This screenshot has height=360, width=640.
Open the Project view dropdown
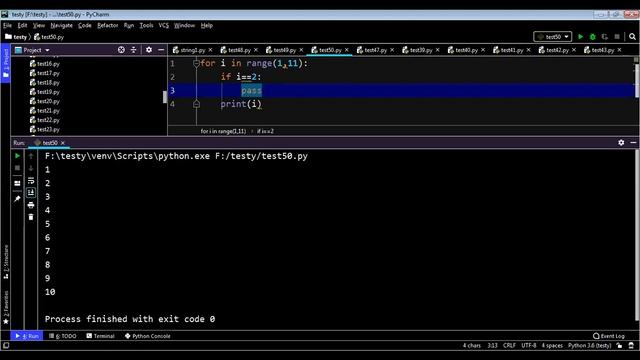click(32, 50)
